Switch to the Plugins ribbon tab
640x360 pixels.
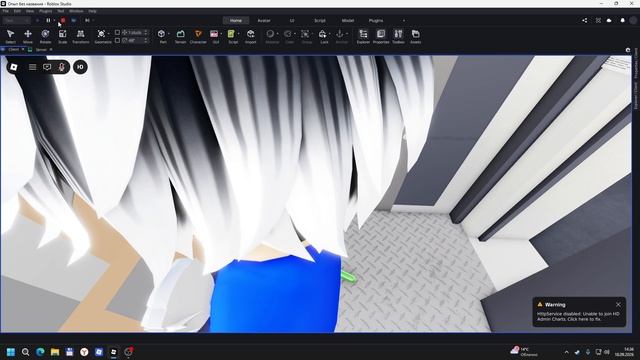(376, 20)
